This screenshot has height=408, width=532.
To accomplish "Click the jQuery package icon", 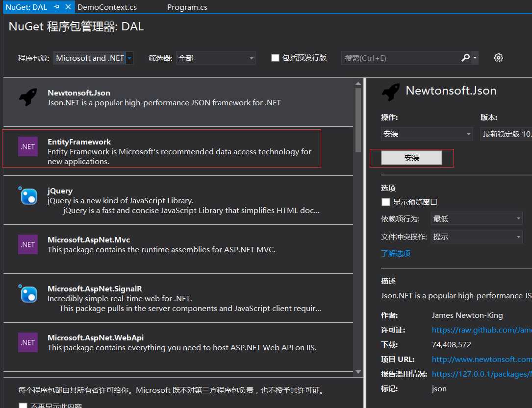I will 28,195.
